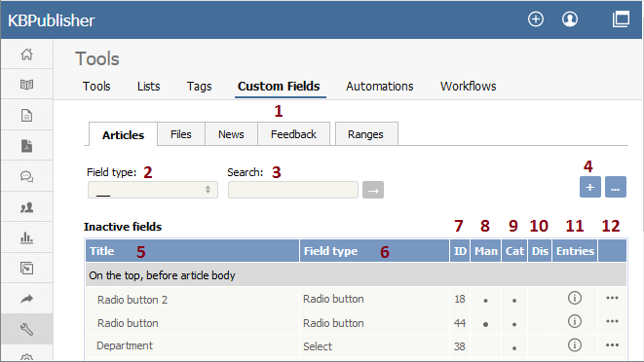Open the user account icon in header
The height and width of the screenshot is (362, 644).
(x=570, y=19)
